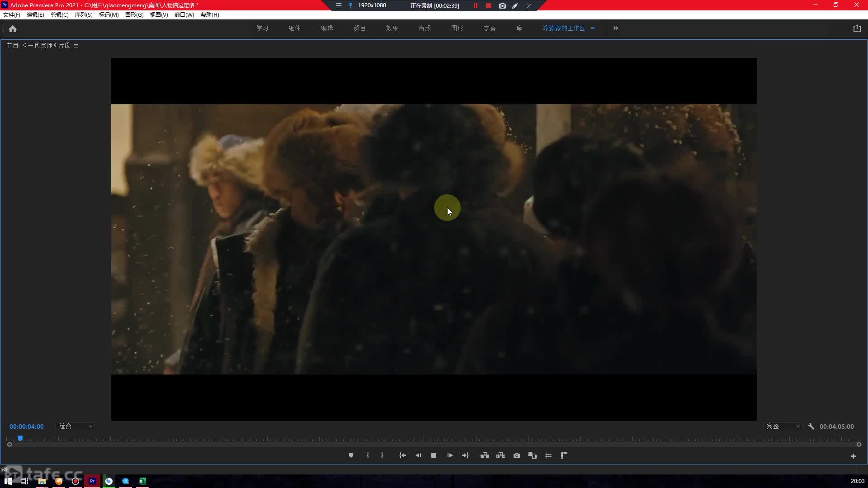
Task: Open the 序列(S) menu
Action: point(84,15)
